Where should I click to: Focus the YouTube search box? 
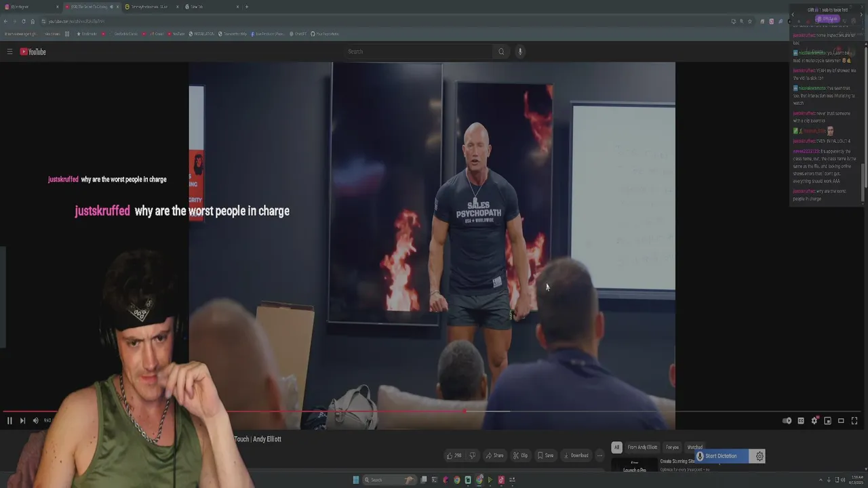tap(418, 52)
